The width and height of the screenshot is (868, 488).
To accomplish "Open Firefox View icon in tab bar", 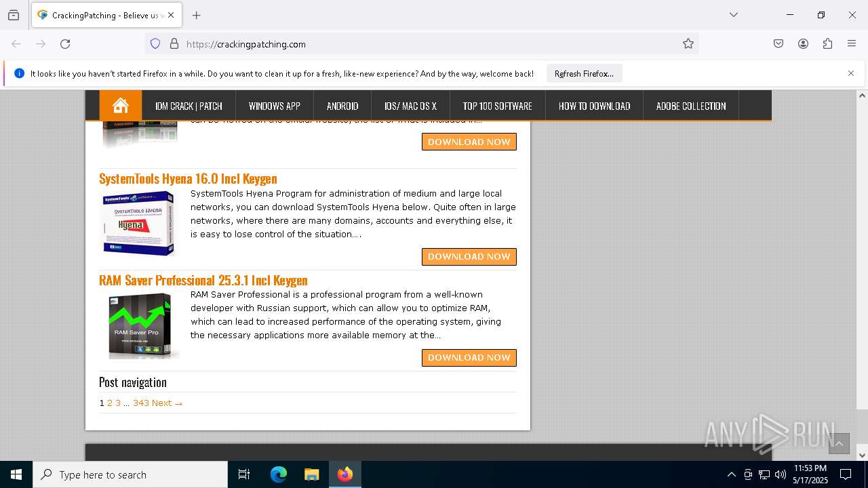I will point(14,15).
